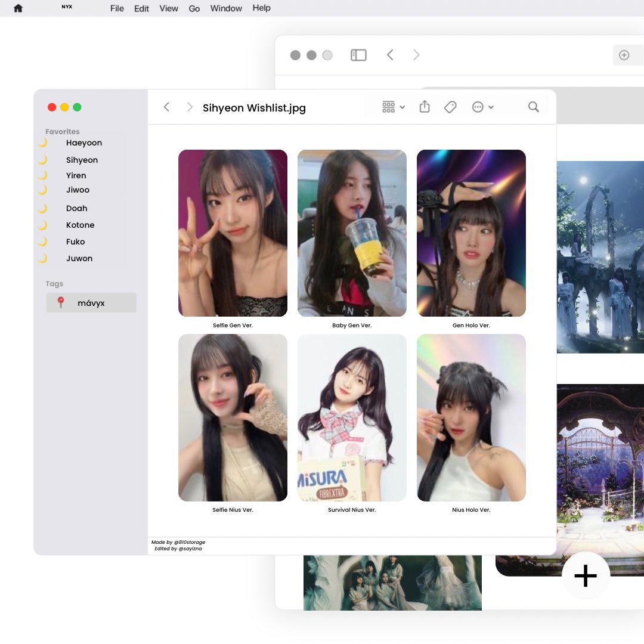Viewport: 644px width, 644px height.
Task: Open the moonlit ruins image in browser window
Action: tap(600, 257)
